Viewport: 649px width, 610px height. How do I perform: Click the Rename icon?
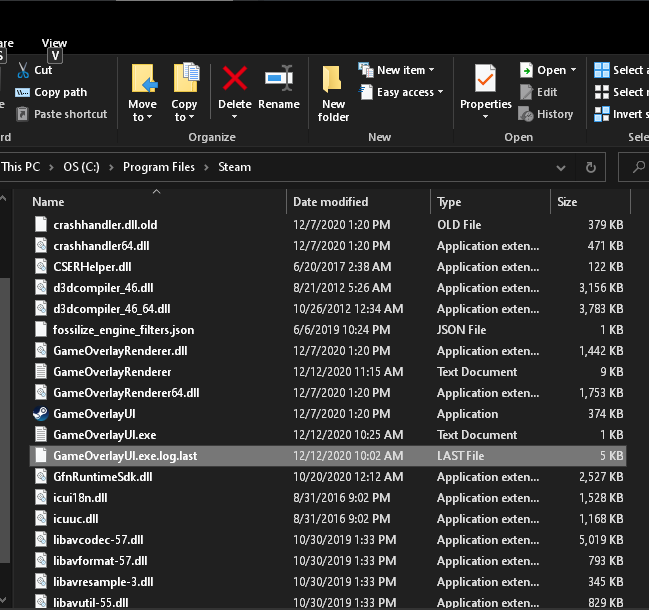(279, 78)
